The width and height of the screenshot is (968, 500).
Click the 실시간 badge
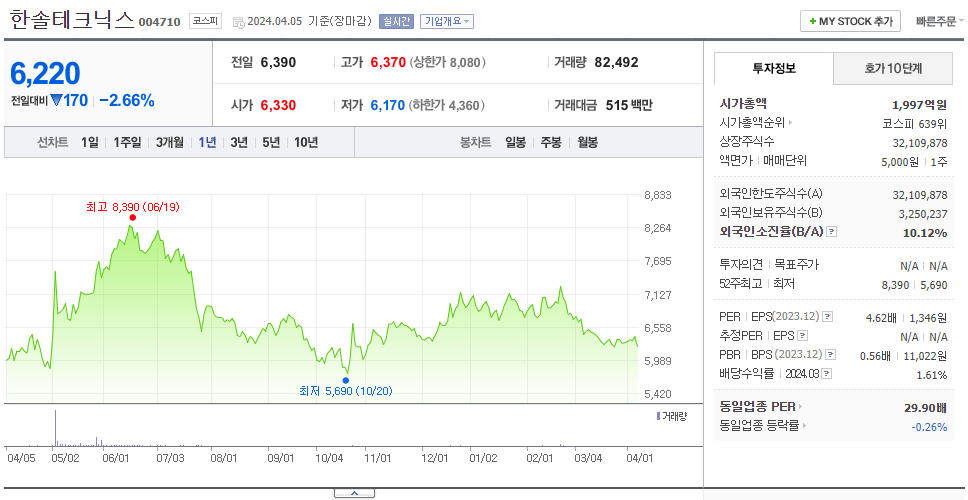[396, 22]
